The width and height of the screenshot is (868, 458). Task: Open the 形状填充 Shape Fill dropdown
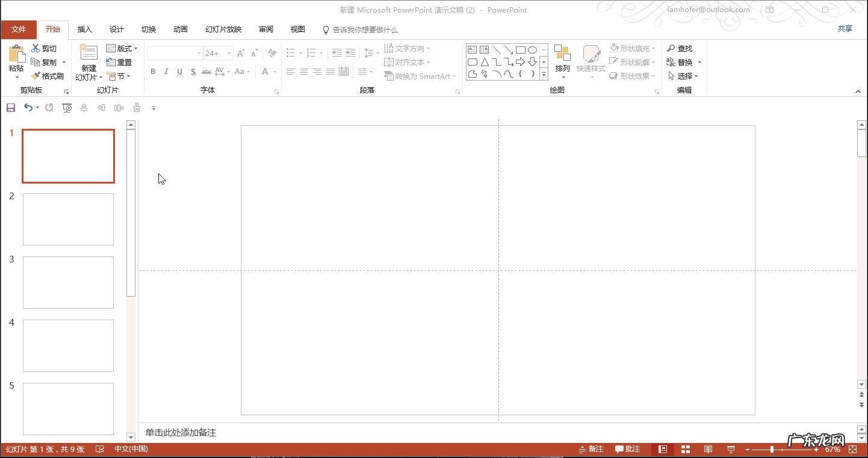coord(632,48)
